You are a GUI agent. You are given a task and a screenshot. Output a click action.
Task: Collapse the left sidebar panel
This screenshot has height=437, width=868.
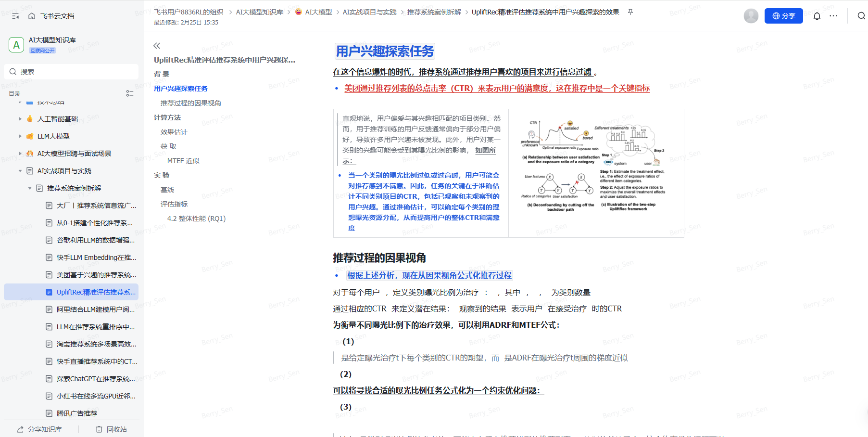click(x=15, y=16)
